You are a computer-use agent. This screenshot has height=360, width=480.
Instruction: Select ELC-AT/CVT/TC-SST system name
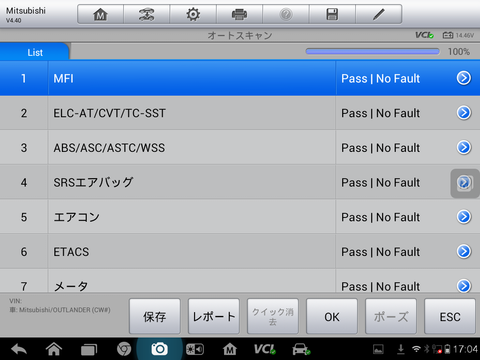point(109,113)
